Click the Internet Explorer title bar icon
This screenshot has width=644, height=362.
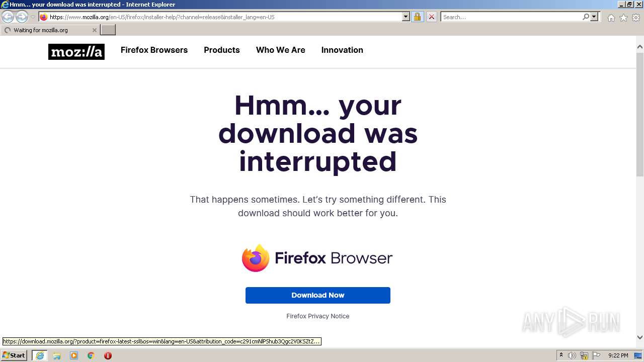tap(5, 5)
